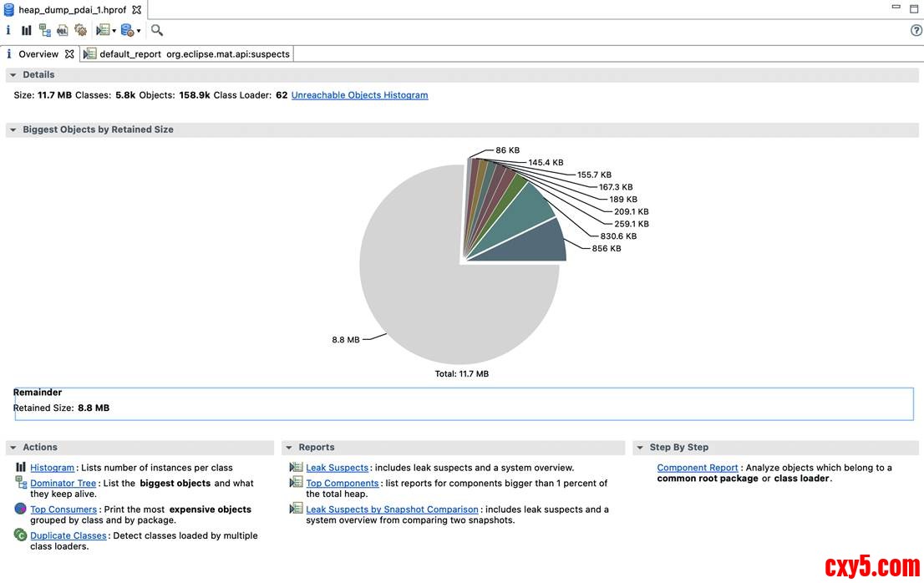Collapse the Details section
This screenshot has height=583, width=924.
(x=13, y=75)
